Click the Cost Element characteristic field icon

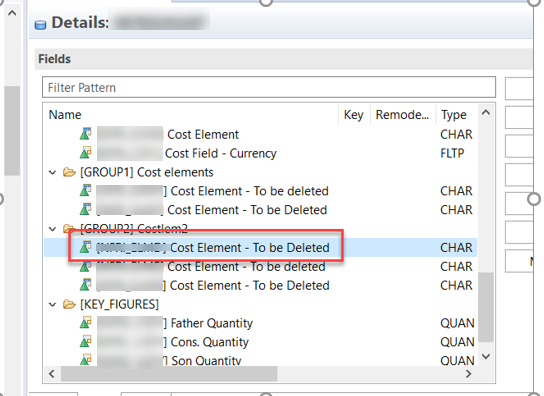tap(85, 134)
